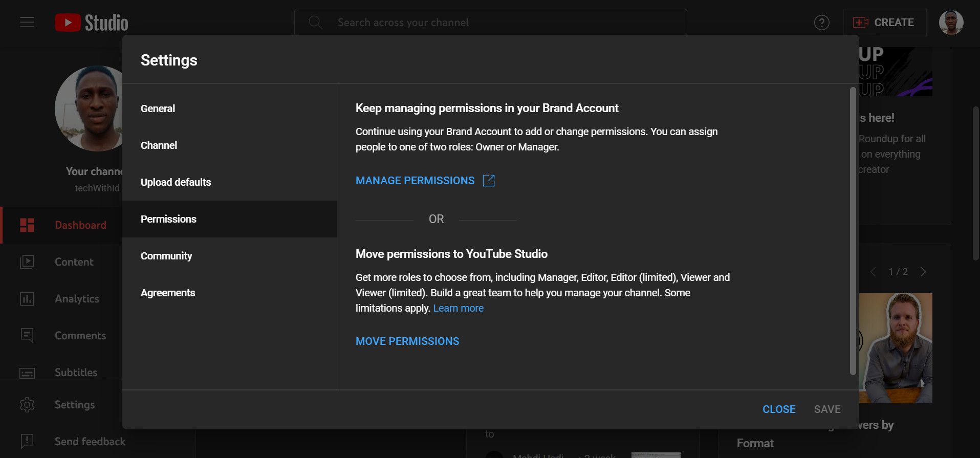Click the Settings gear icon in sidebar
The height and width of the screenshot is (458, 980).
(x=27, y=405)
